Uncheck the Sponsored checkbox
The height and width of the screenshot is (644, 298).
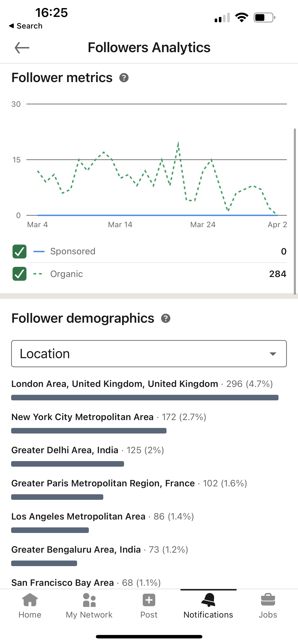point(19,252)
